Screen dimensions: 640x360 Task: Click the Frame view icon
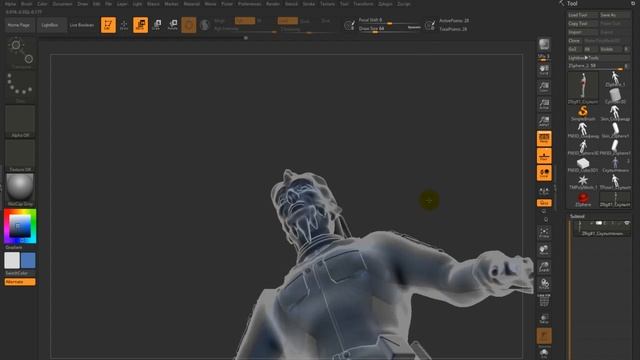point(544,233)
